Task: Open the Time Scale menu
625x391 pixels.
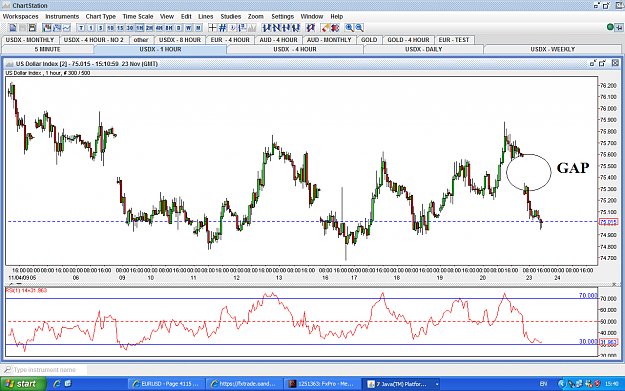Action: 138,16
